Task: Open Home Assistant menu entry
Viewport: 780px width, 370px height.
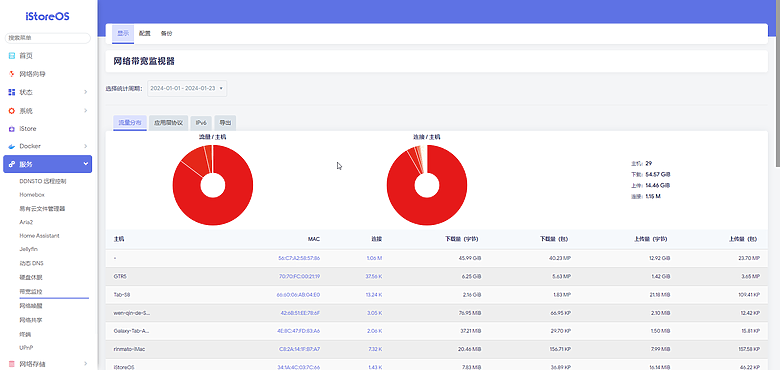Action: [39, 236]
